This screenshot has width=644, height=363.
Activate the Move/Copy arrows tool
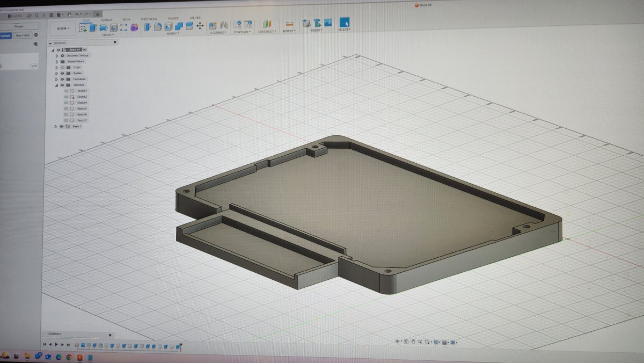click(200, 26)
